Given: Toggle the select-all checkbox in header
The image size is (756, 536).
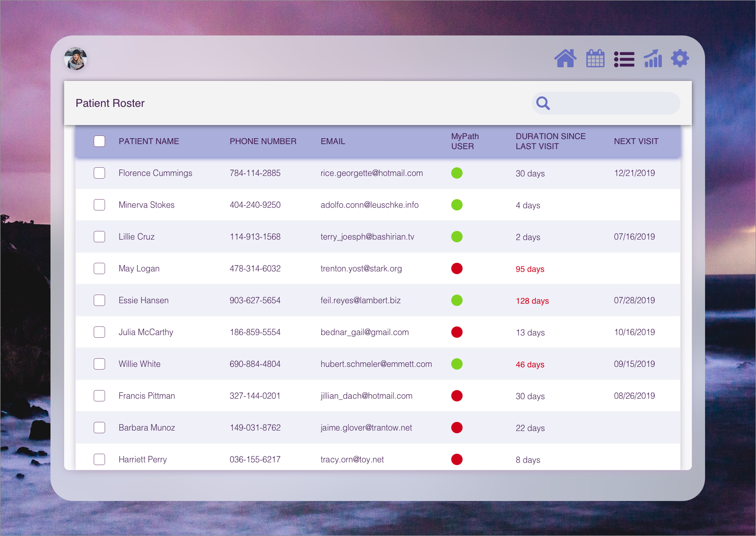Looking at the screenshot, I should point(99,141).
